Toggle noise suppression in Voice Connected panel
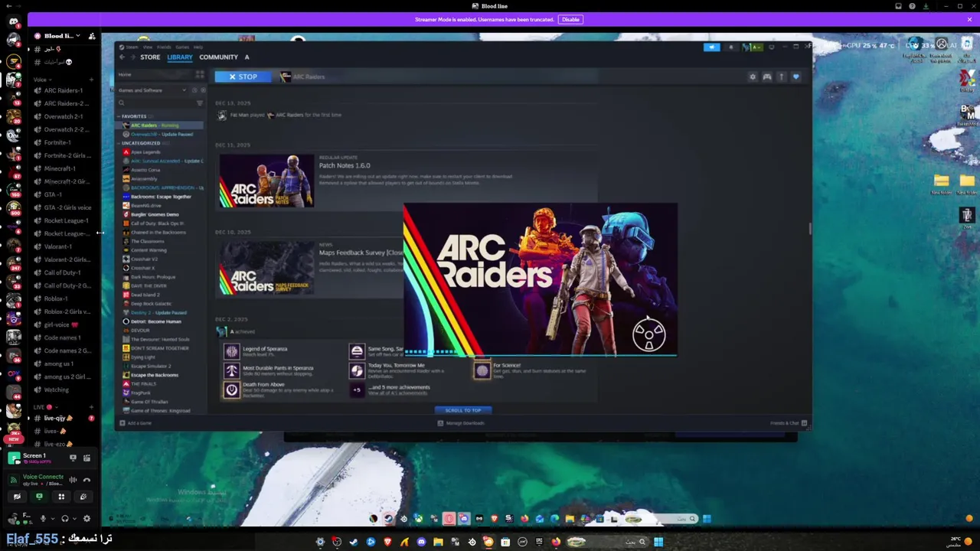 [73, 480]
